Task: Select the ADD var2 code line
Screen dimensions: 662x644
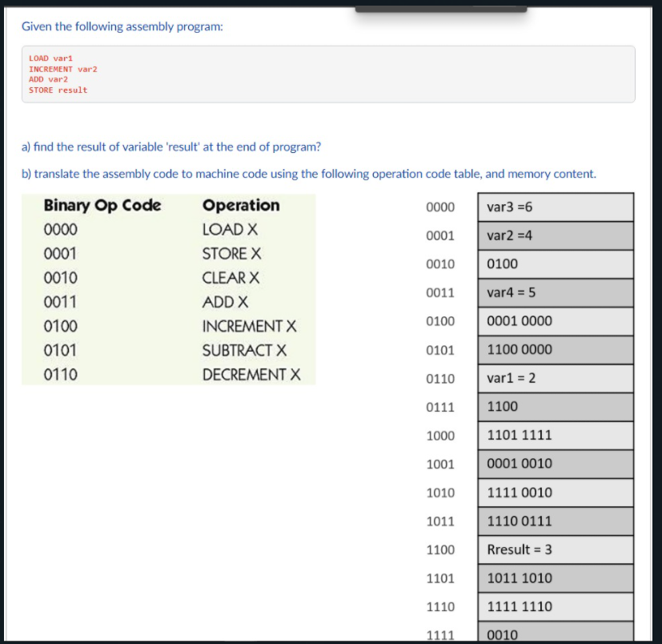Action: pos(50,79)
